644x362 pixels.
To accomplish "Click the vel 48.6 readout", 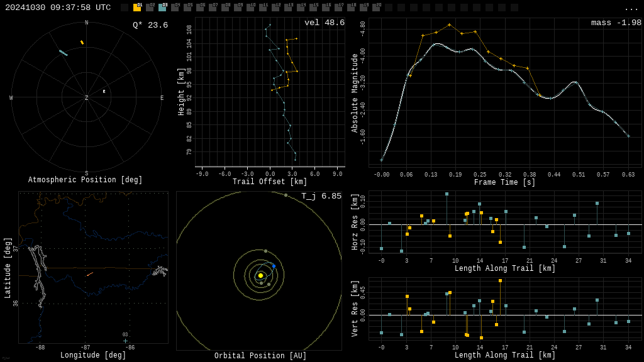I will 324,23.
